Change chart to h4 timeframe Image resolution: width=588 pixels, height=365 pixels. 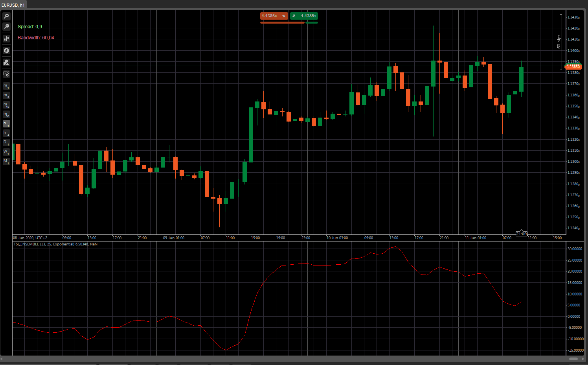click(6, 133)
